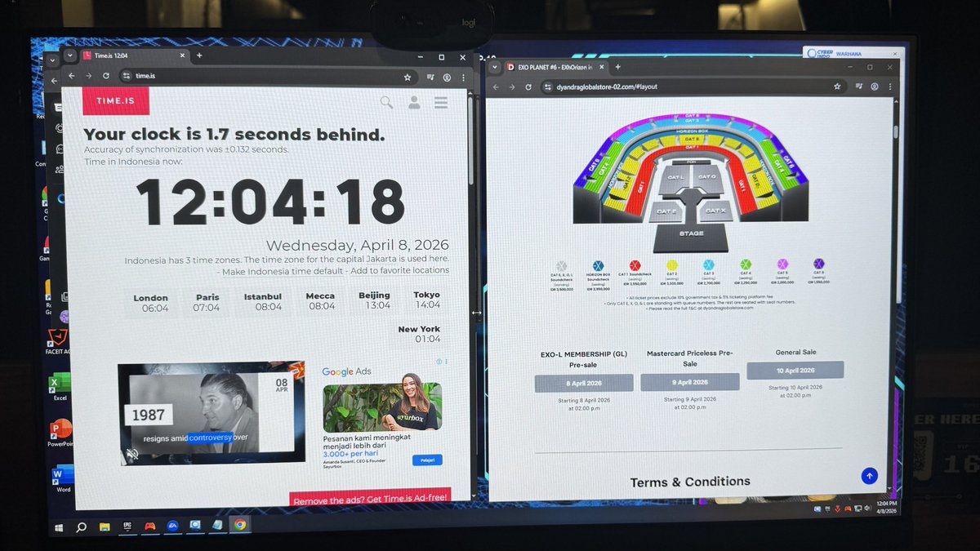Open a new tab in EXO PLANET window
This screenshot has height=551, width=980.
(x=618, y=67)
